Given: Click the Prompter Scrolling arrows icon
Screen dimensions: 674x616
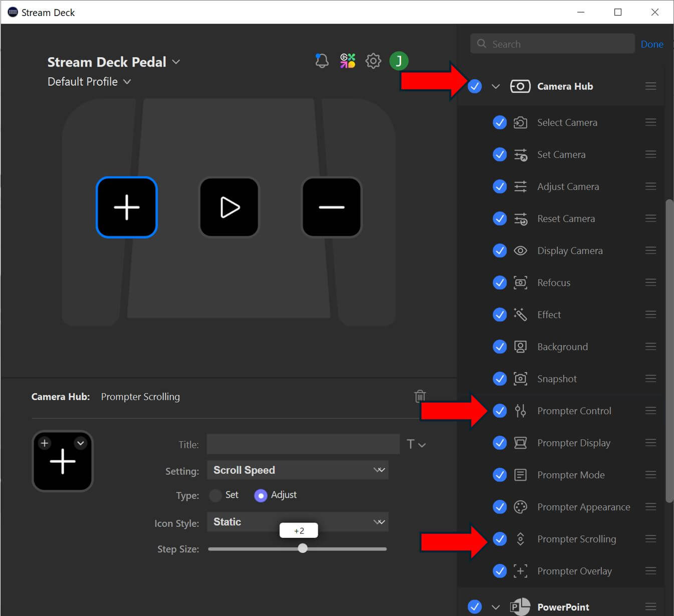Looking at the screenshot, I should point(521,539).
